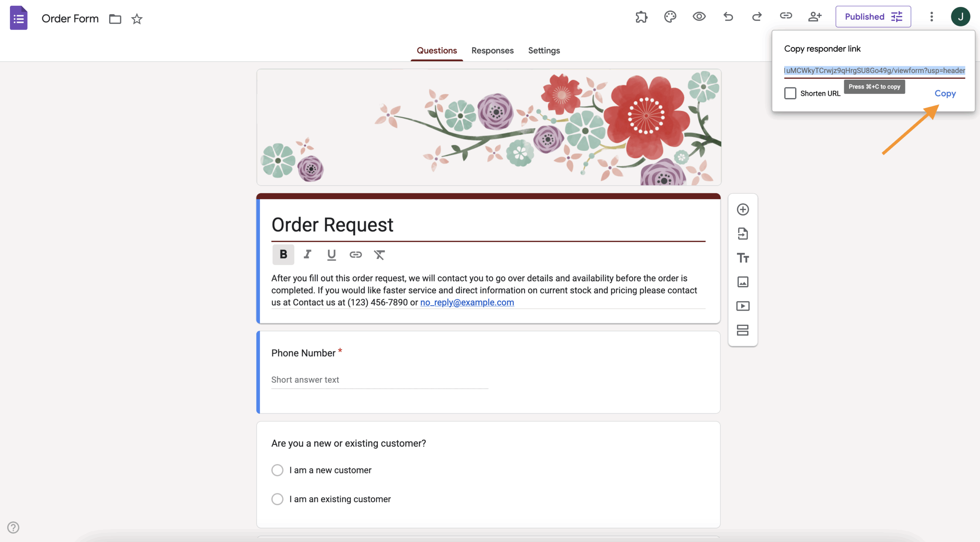Add title and description icon
This screenshot has width=980, height=542.
(743, 258)
